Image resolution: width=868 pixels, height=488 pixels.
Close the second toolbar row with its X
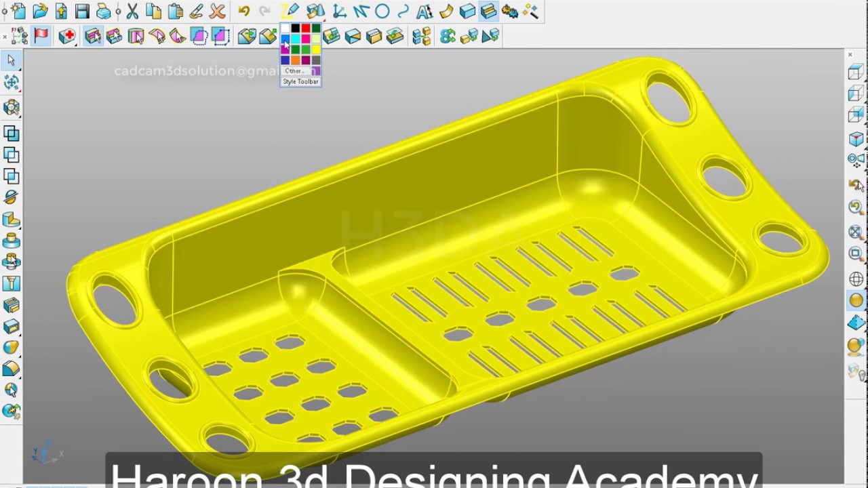(x=5, y=36)
